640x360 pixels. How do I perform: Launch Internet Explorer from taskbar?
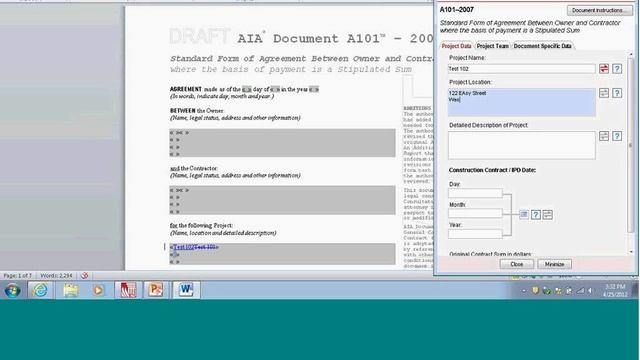pyautogui.click(x=40, y=290)
